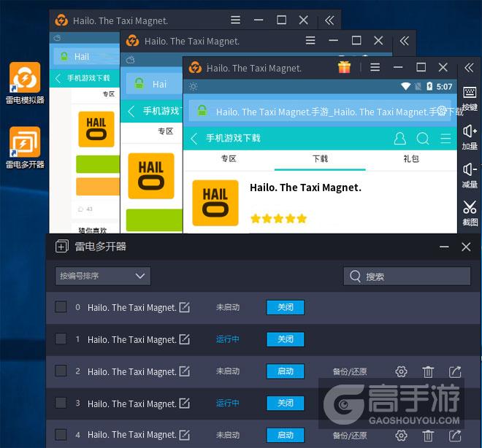
Task: Click 关闭 button for instance 0
Action: 286,307
